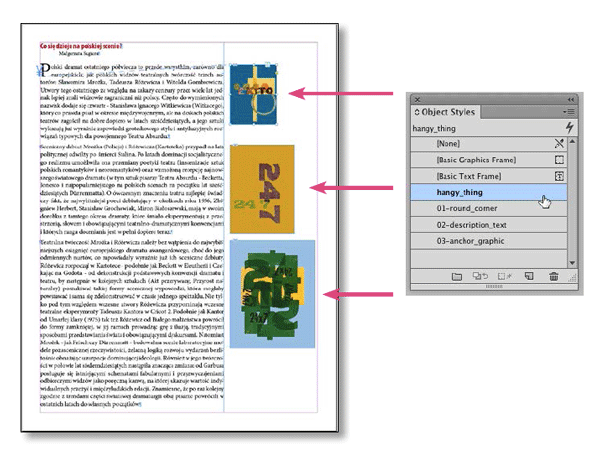Viewport: 600px width, 458px height.
Task: Select the orange 24/7 anchored image
Action: pyautogui.click(x=262, y=189)
